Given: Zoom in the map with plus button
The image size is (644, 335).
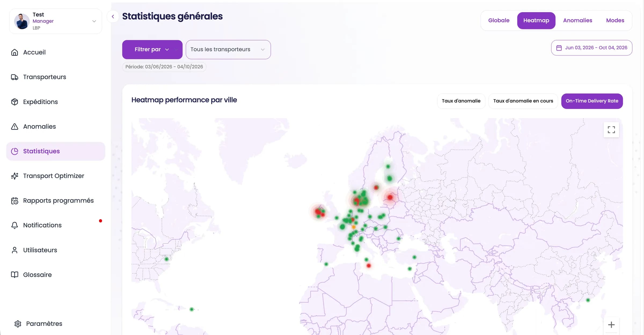Looking at the screenshot, I should (611, 325).
